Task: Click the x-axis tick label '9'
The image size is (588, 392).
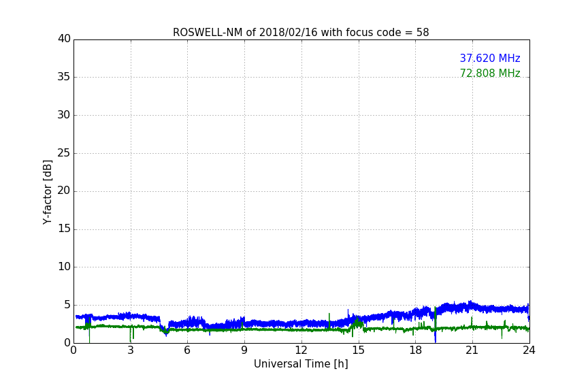Action: pos(244,350)
